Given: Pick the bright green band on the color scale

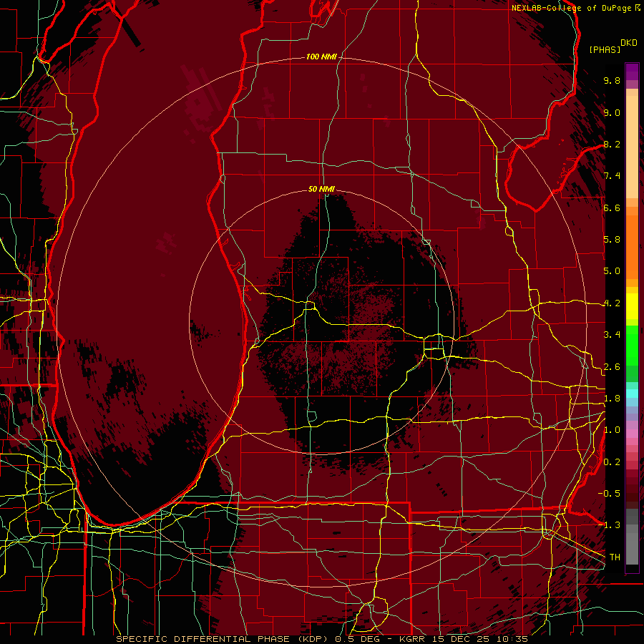Looking at the screenshot, I should coord(632,345).
